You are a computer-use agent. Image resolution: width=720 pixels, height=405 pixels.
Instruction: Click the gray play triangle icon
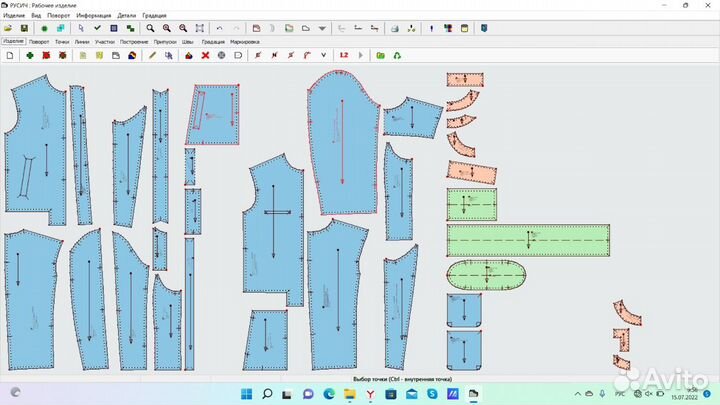(360, 56)
